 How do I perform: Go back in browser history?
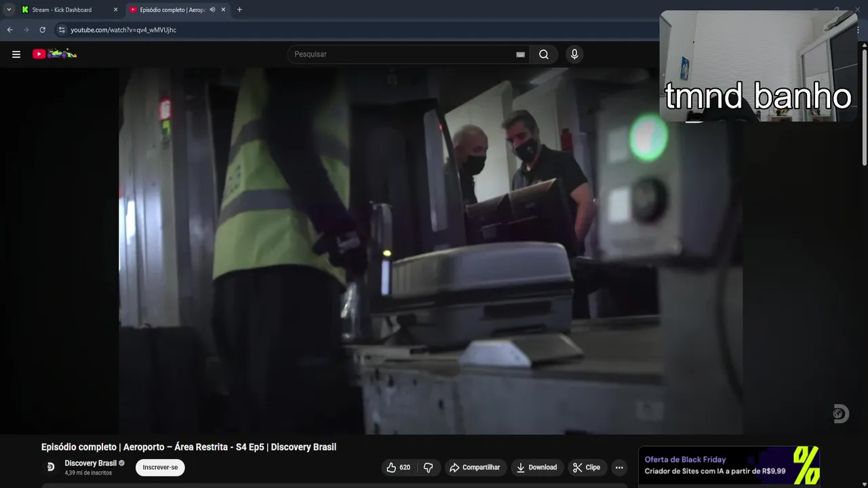(x=10, y=30)
